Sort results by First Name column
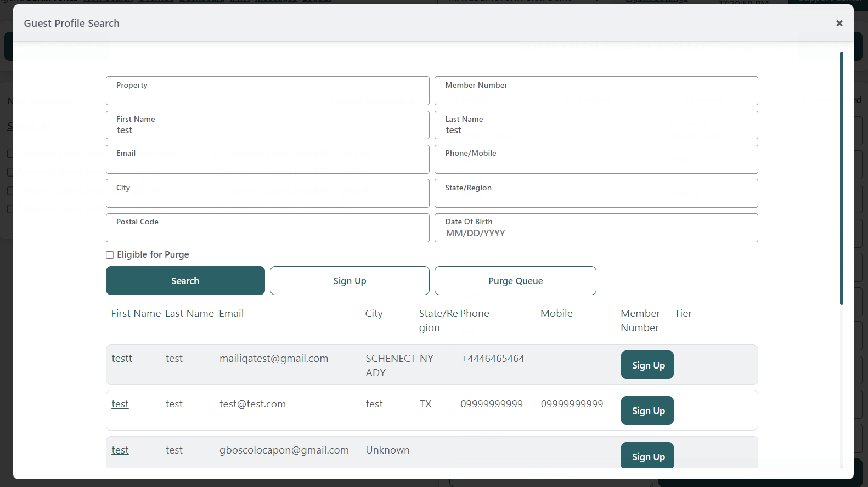 [x=136, y=314]
